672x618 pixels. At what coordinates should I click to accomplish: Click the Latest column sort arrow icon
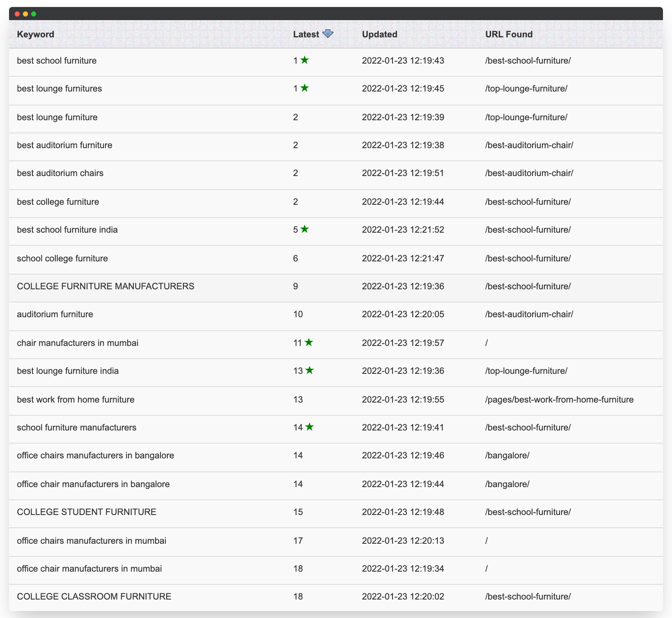tap(328, 34)
